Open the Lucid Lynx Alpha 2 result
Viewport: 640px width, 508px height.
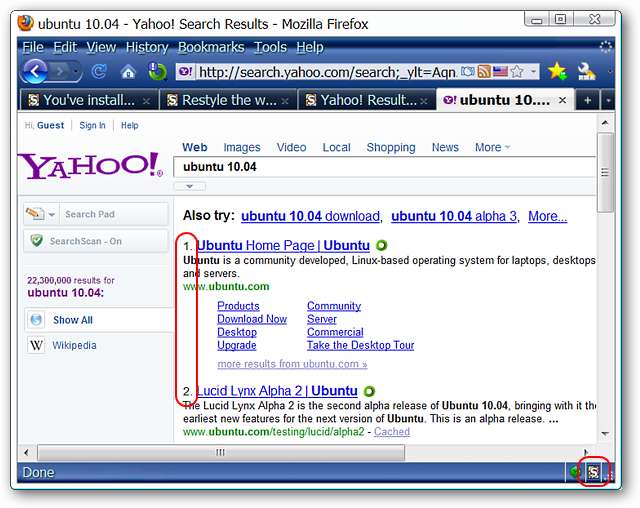(277, 391)
